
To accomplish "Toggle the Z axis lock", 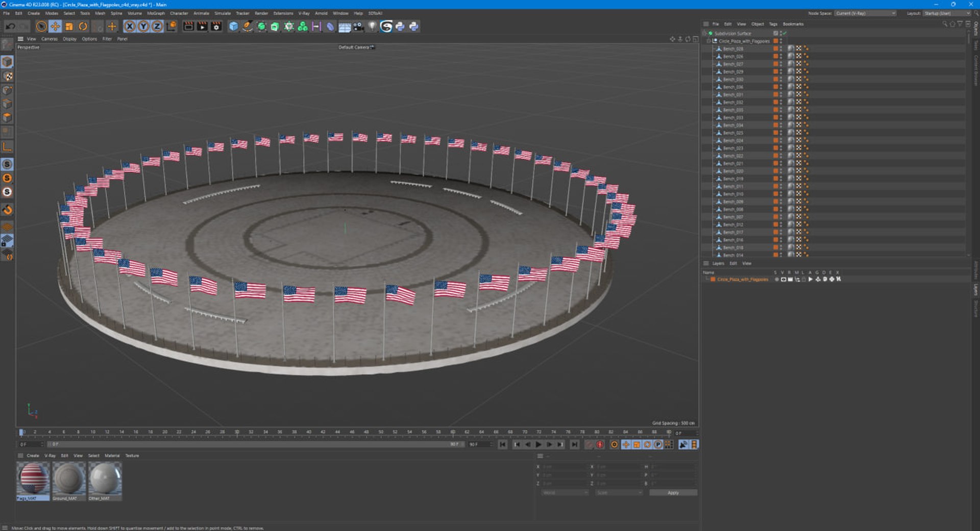I will click(x=157, y=27).
